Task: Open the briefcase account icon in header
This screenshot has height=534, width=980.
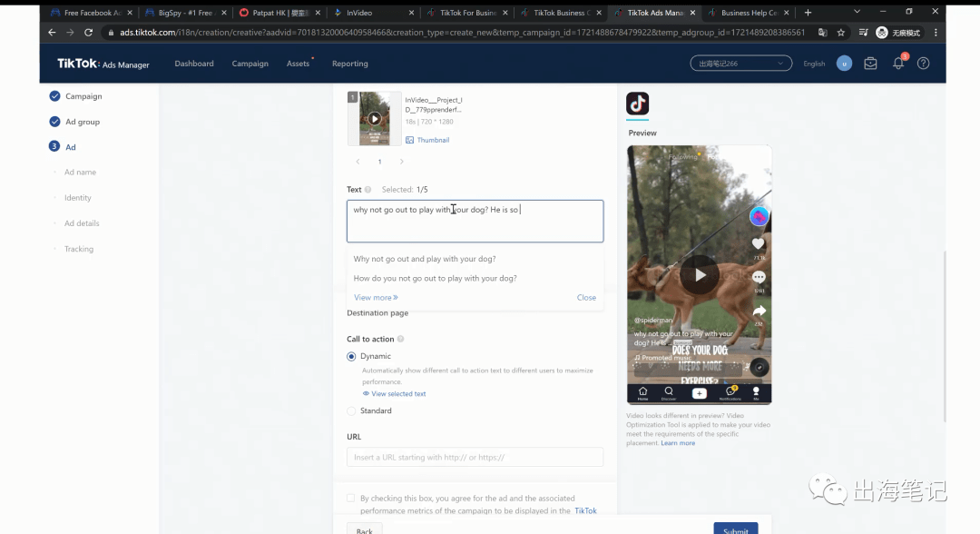Action: [x=870, y=64]
